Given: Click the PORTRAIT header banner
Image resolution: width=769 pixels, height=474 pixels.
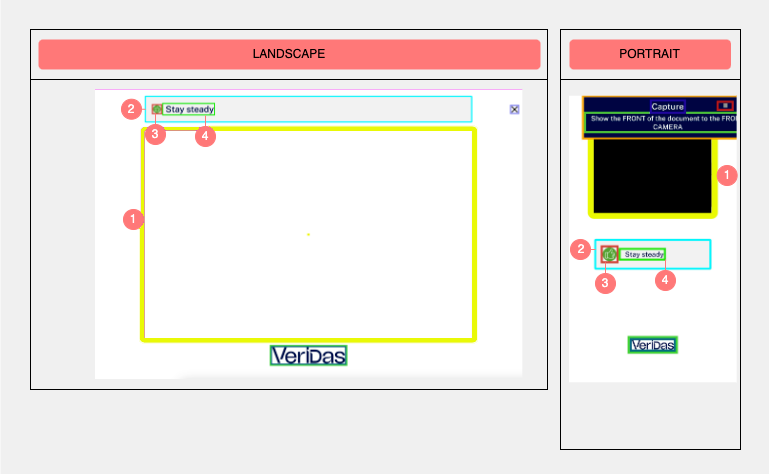Looking at the screenshot, I should [x=650, y=54].
